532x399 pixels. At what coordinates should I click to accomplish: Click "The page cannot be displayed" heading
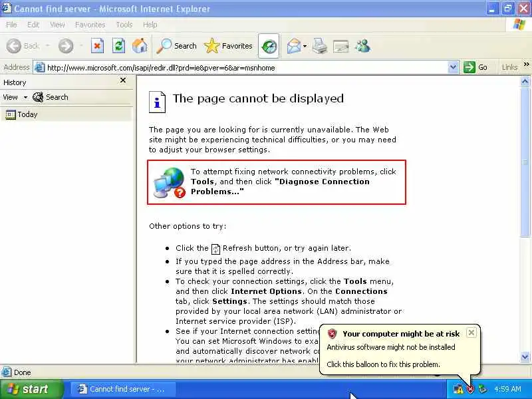258,98
